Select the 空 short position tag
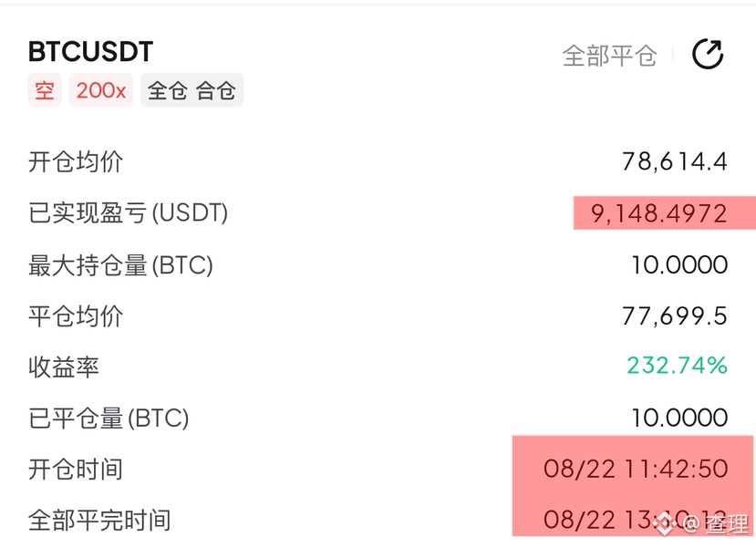The height and width of the screenshot is (548, 756). tap(45, 90)
